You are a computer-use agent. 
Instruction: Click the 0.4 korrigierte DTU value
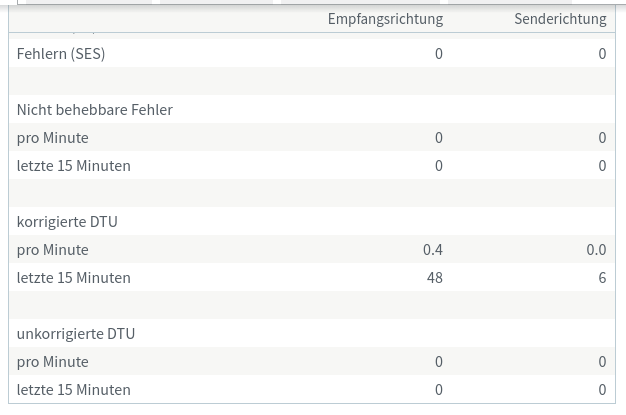pyautogui.click(x=432, y=249)
